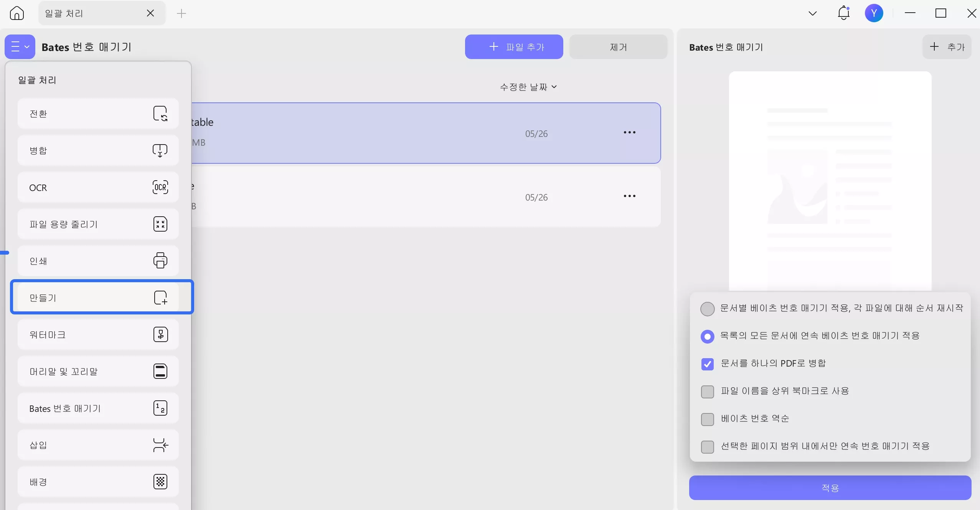Uncheck 문서를 하나의 PDF로 병합 checkbox

pos(707,364)
